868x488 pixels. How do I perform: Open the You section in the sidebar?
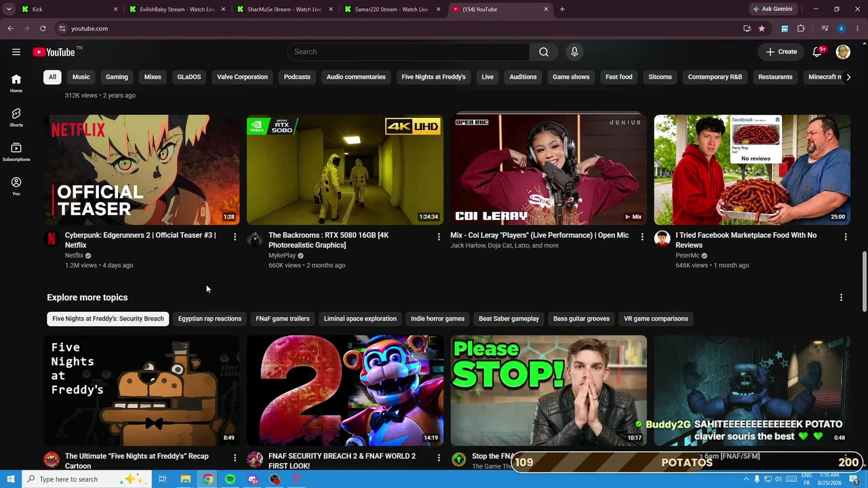(16, 186)
